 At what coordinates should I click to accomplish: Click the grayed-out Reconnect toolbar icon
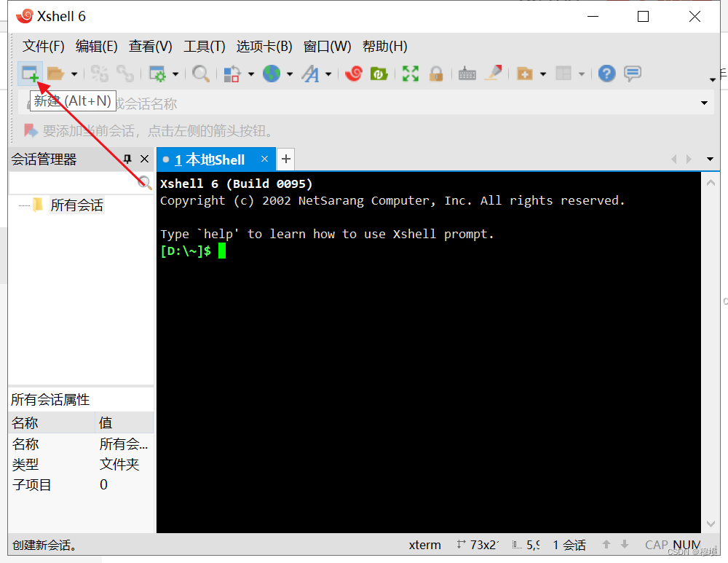tap(99, 74)
